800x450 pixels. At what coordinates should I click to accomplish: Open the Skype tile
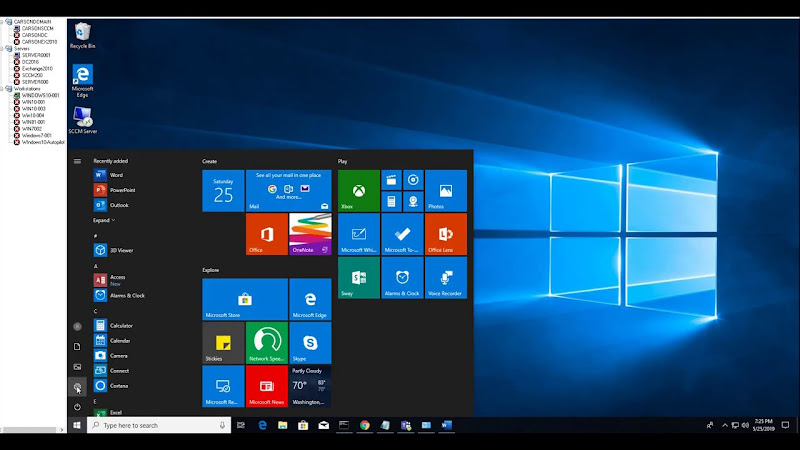coord(310,342)
